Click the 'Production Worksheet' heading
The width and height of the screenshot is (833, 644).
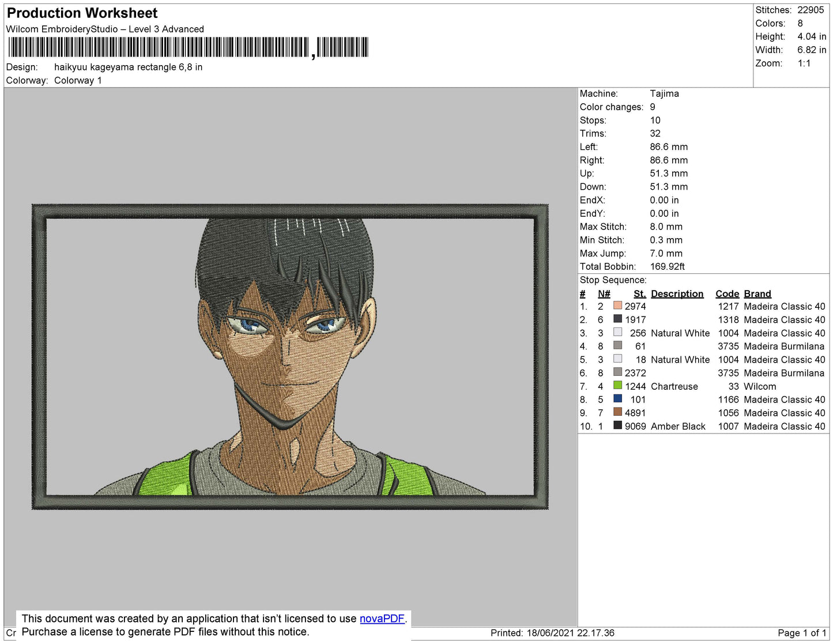click(82, 13)
